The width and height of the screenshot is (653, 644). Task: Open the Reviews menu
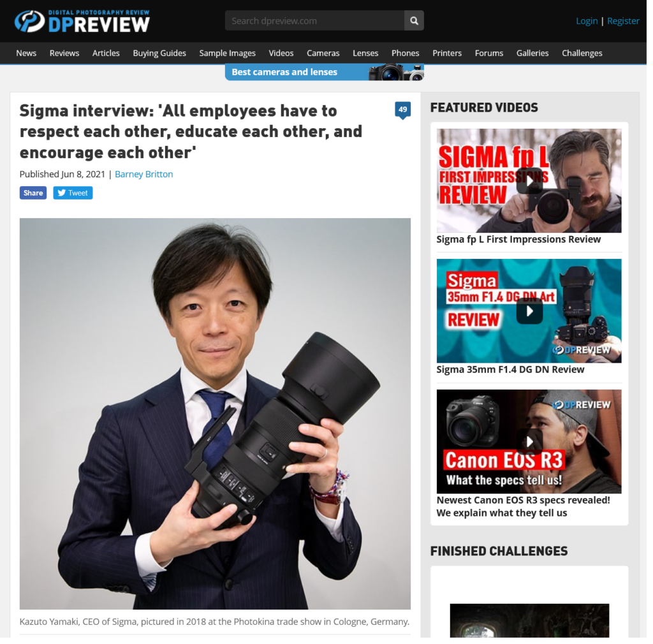point(64,53)
